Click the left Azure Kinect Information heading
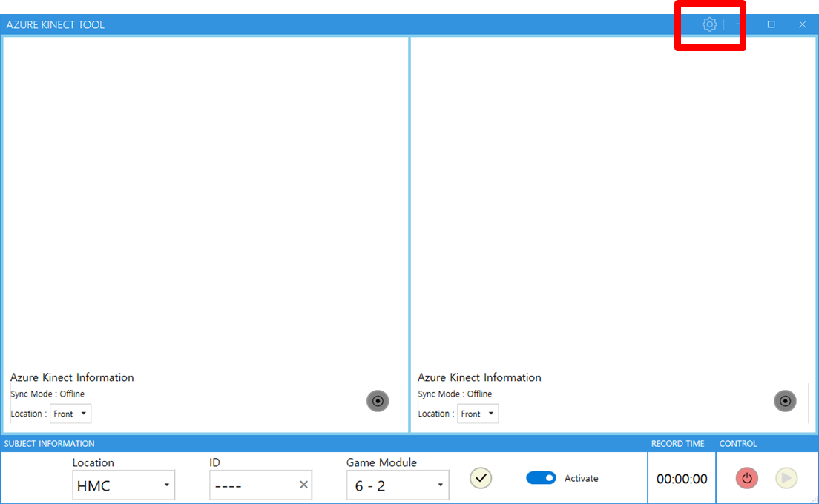The height and width of the screenshot is (504, 819). [72, 377]
